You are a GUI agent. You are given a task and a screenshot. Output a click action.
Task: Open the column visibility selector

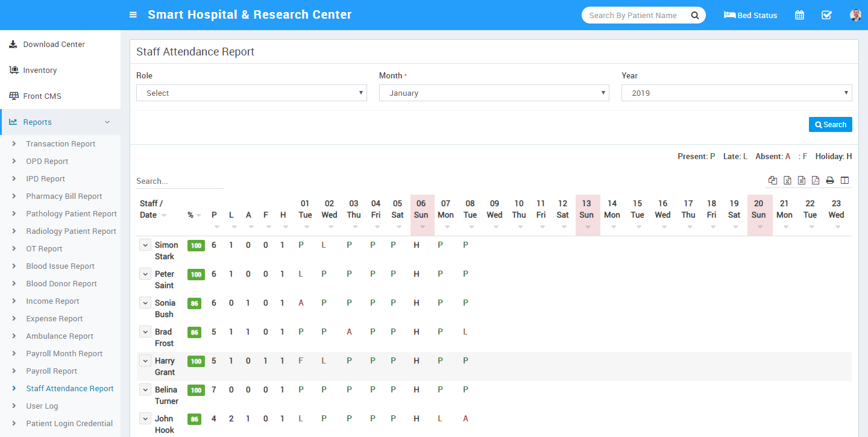[844, 180]
